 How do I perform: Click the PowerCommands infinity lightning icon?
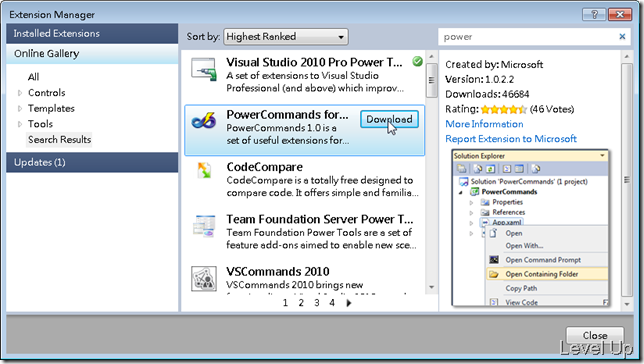point(203,120)
